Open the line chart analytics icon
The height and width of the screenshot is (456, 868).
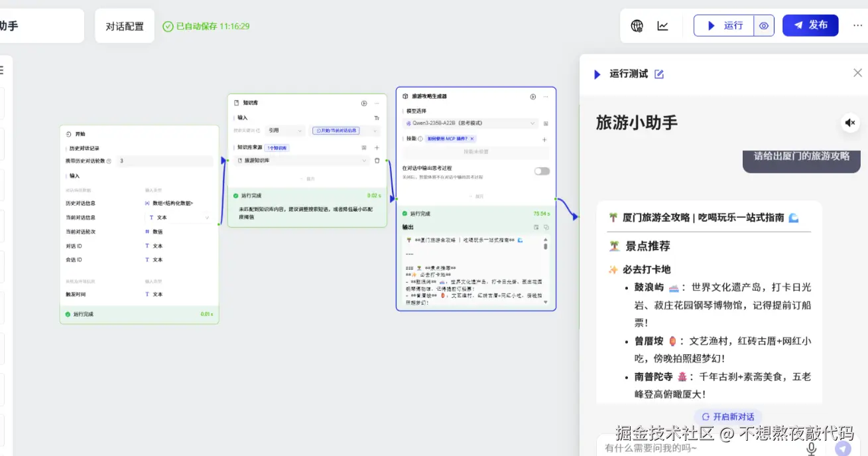click(x=662, y=26)
